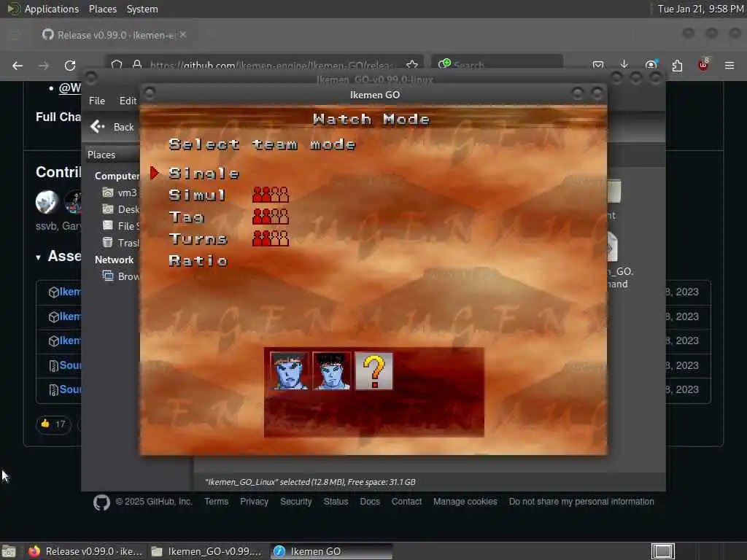
Task: Select Turns team mode option
Action: (198, 239)
